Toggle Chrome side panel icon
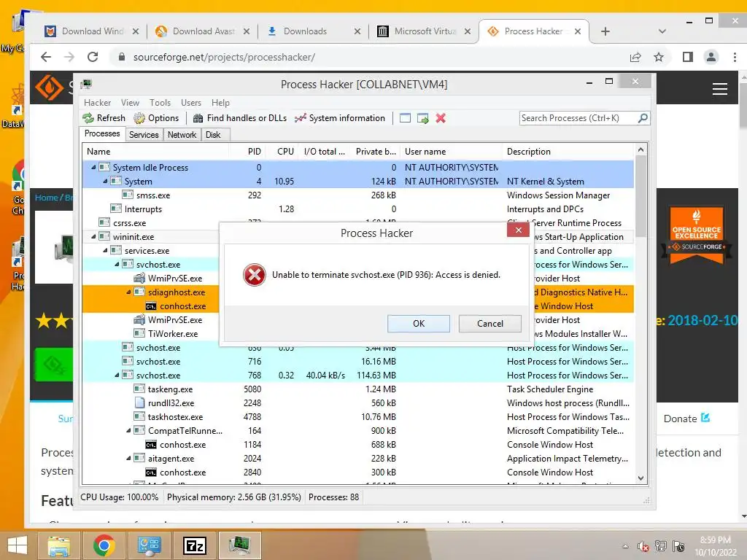 point(687,57)
